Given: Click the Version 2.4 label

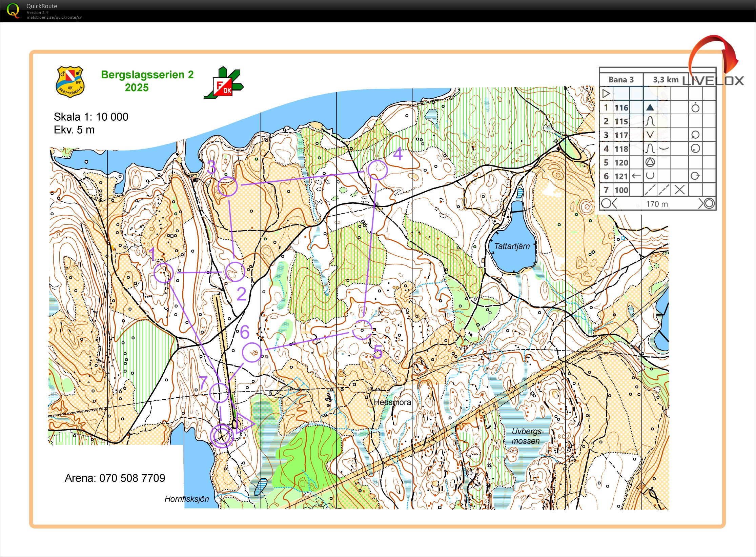Looking at the screenshot, I should click(x=37, y=13).
